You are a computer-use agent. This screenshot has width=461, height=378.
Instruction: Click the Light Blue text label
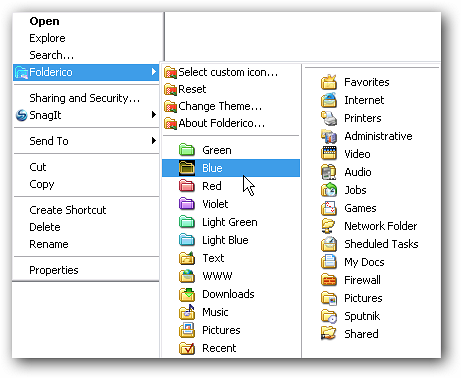(225, 240)
